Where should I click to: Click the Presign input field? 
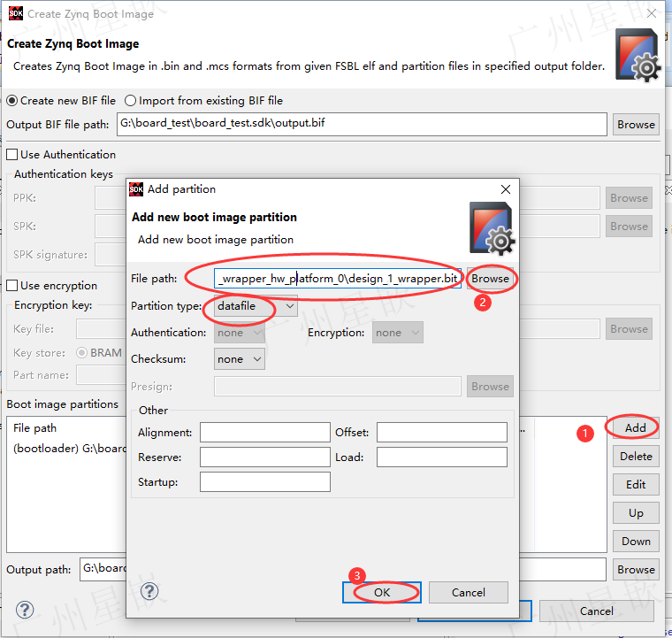[x=338, y=387]
